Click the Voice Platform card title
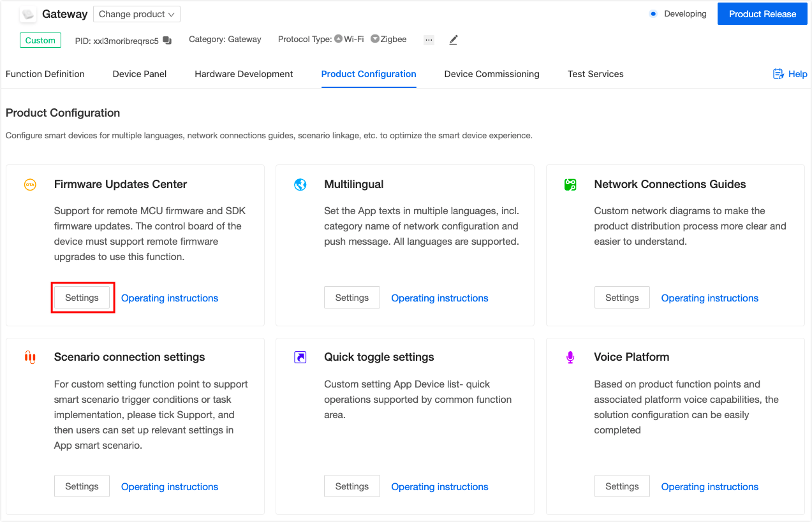 pyautogui.click(x=631, y=357)
